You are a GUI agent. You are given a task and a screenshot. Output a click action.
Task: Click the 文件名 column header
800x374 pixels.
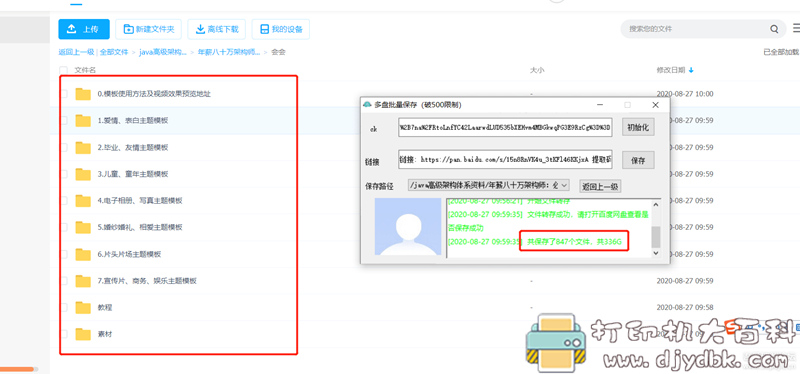click(85, 70)
